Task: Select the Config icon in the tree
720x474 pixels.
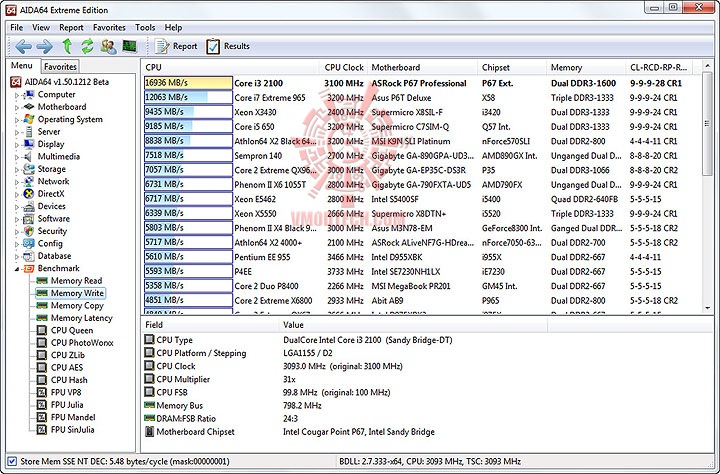Action: pos(29,243)
